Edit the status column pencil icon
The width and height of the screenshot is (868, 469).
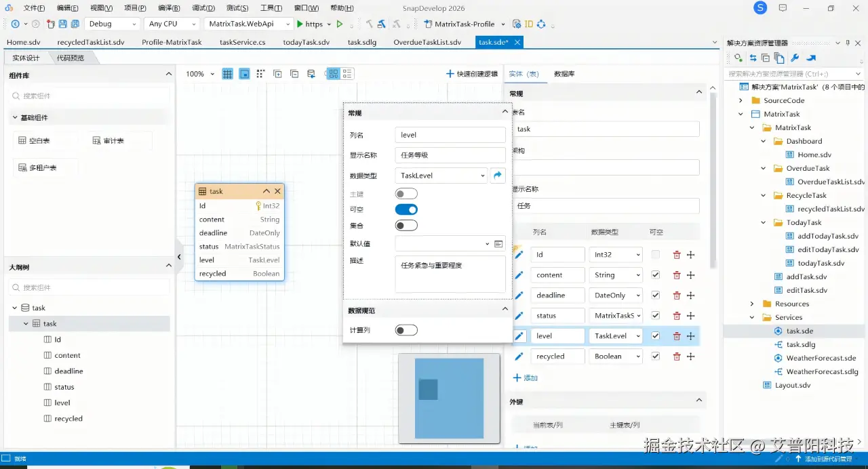(519, 316)
